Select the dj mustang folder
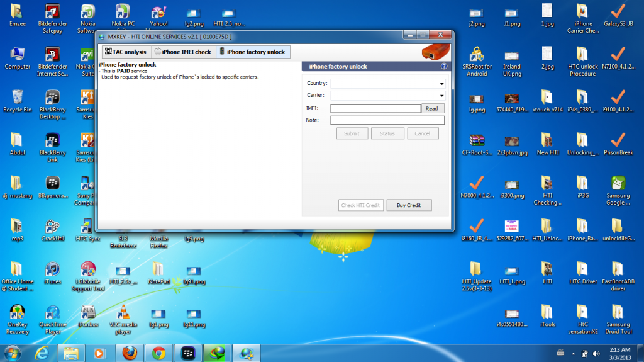The image size is (644, 362). click(17, 187)
